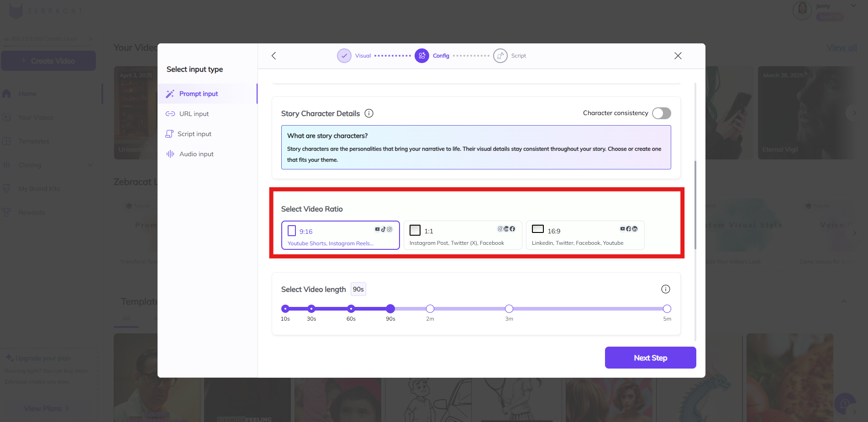The width and height of the screenshot is (868, 422).
Task: Select the Script input option
Action: click(x=207, y=134)
